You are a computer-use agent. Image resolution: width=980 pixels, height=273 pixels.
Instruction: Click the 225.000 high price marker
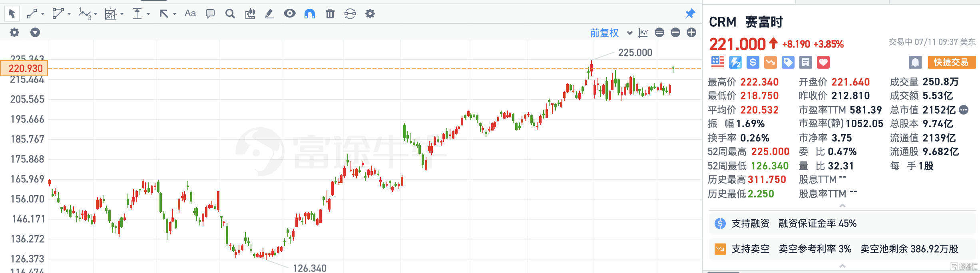point(635,53)
